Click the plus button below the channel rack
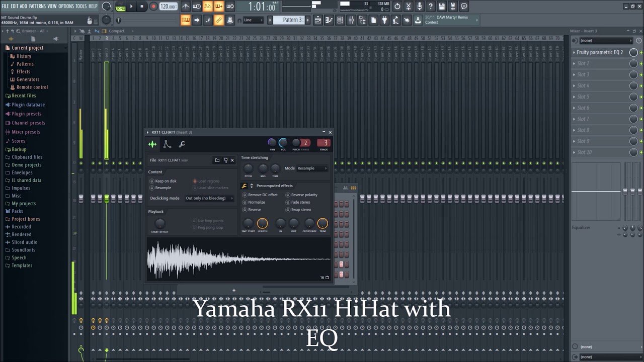 233,290
